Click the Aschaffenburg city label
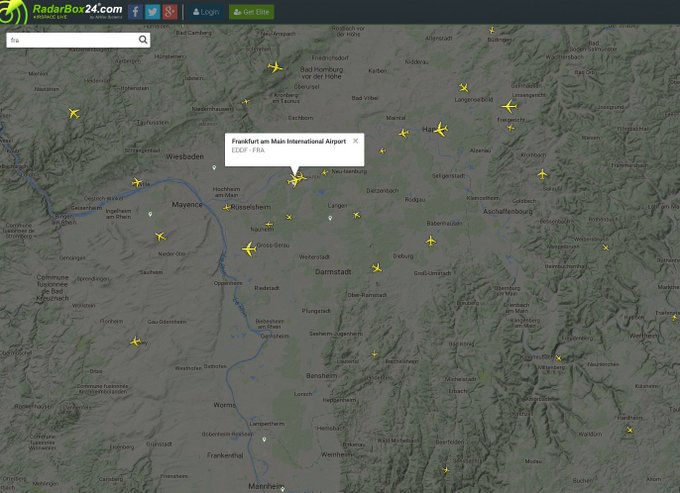680x493 pixels. [x=508, y=212]
